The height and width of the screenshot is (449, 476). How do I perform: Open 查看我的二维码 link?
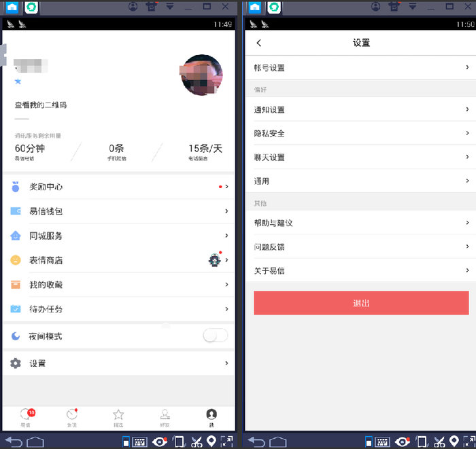click(41, 105)
